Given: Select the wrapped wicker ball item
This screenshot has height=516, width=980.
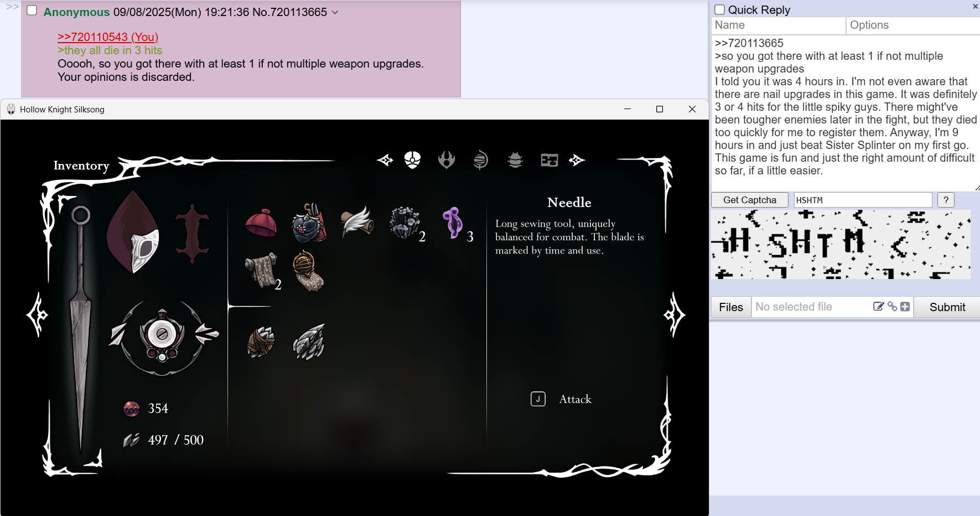Looking at the screenshot, I should (x=308, y=270).
